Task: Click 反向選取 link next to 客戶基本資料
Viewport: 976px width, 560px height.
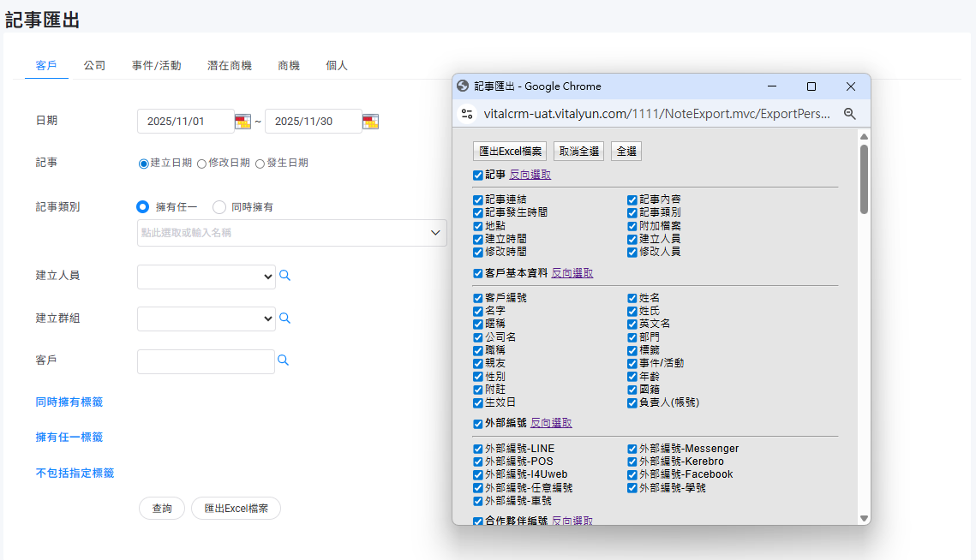Action: 572,273
